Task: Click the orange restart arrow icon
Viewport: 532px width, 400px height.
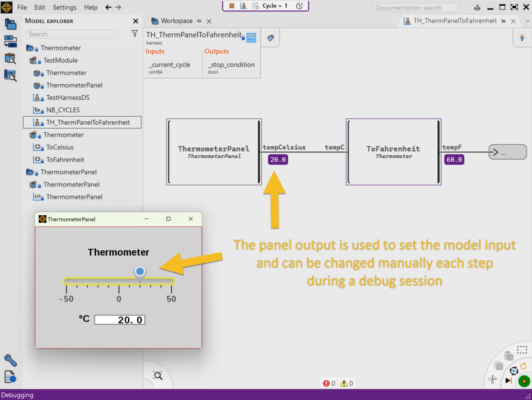Action: click(523, 366)
